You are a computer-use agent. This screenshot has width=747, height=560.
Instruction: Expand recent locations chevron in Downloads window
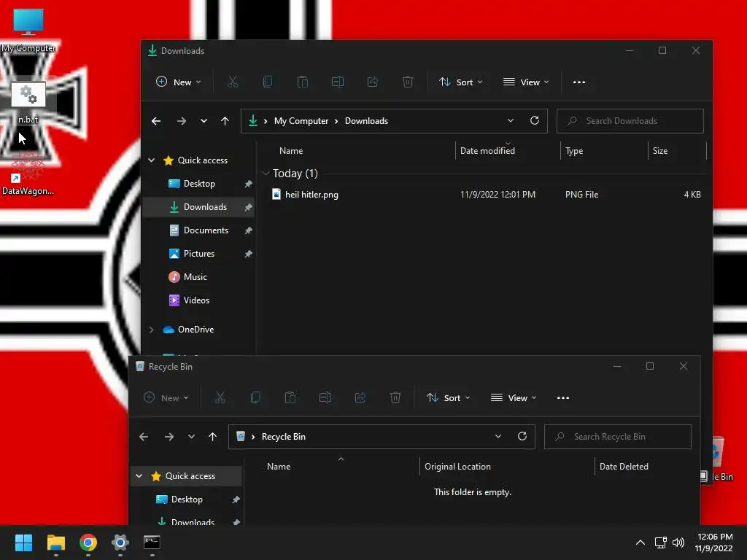pyautogui.click(x=204, y=121)
